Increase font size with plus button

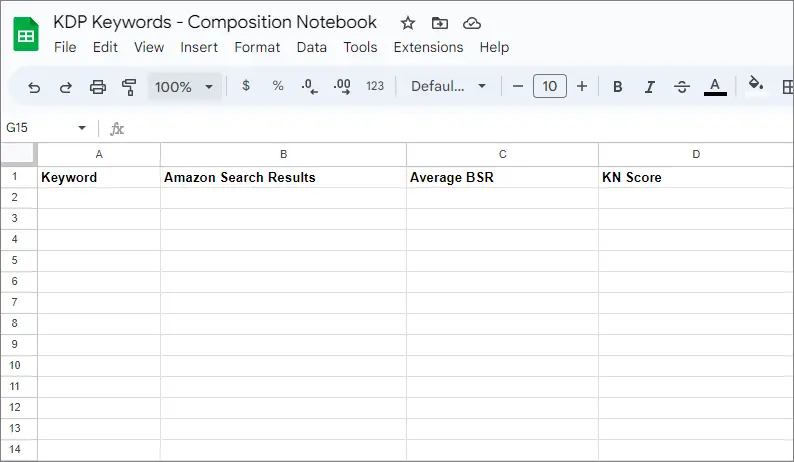coord(582,86)
